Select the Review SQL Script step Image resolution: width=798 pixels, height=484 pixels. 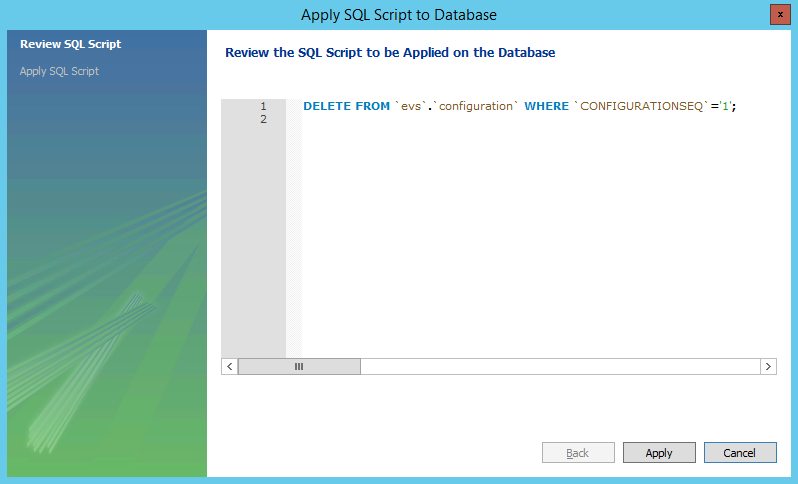click(x=71, y=44)
